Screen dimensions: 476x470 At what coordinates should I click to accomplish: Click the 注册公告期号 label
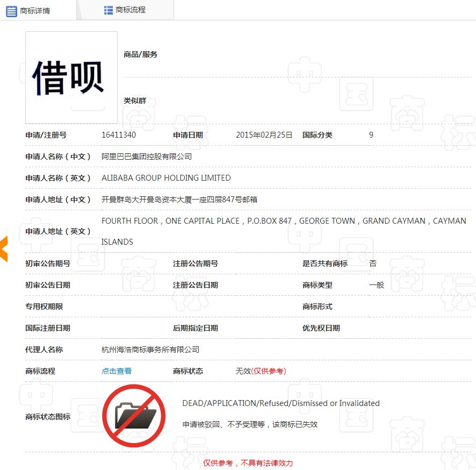(x=195, y=264)
